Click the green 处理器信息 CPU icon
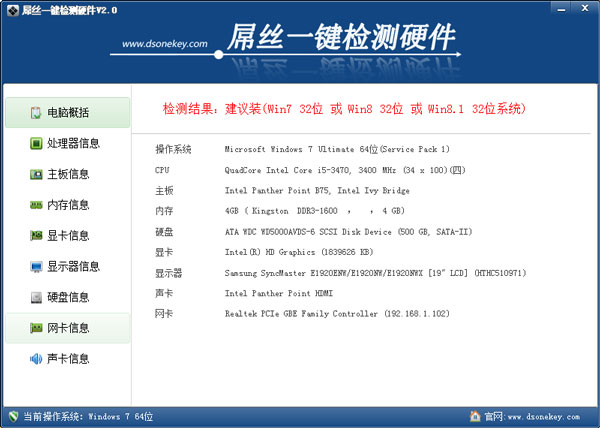 coord(36,143)
